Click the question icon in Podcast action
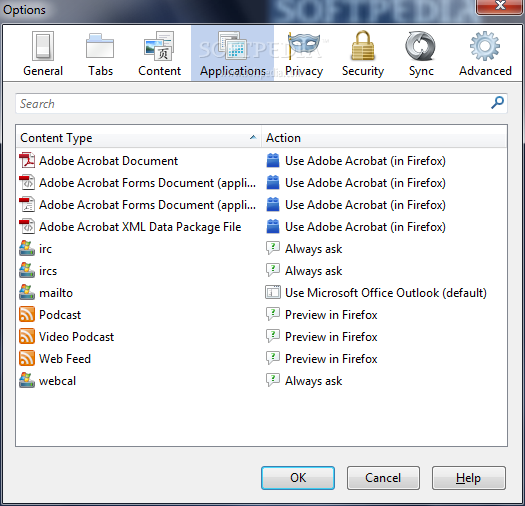Viewport: 525px width, 506px height. point(273,314)
